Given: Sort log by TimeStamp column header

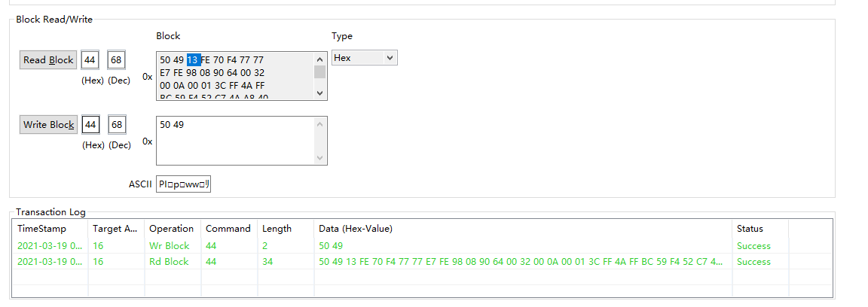Looking at the screenshot, I should (x=42, y=229).
